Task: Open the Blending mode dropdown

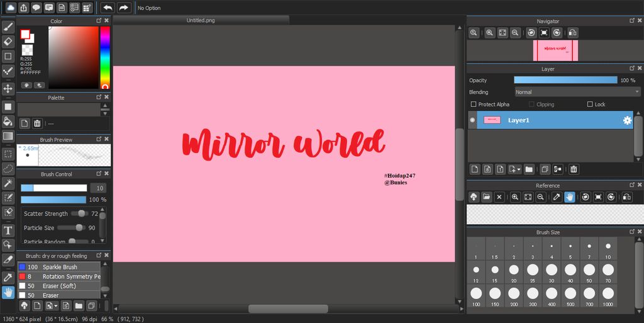Action: click(577, 92)
